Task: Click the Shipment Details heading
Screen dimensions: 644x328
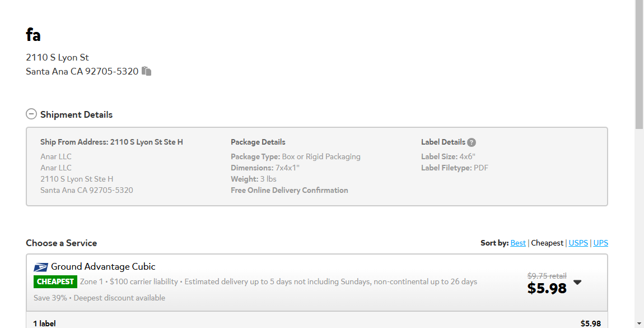Action: tap(76, 115)
